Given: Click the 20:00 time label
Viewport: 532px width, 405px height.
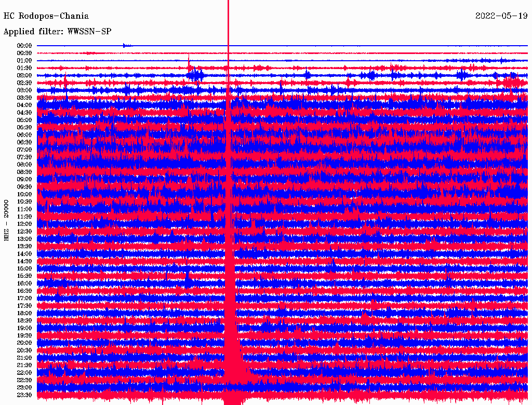Looking at the screenshot, I should [x=24, y=343].
